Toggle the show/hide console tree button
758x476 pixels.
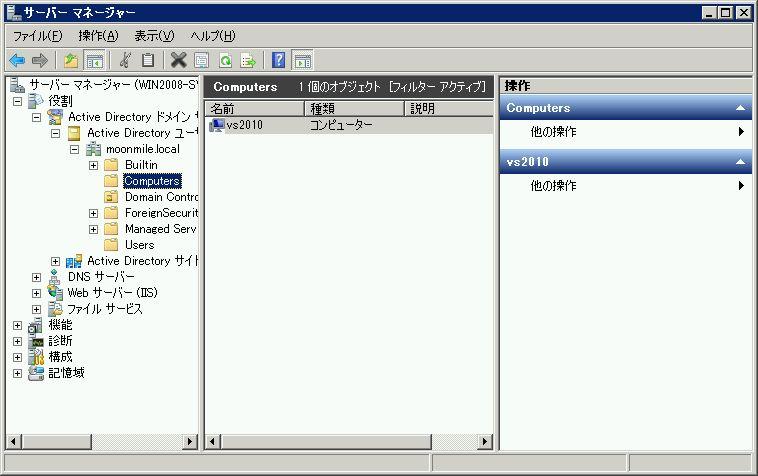[x=95, y=60]
